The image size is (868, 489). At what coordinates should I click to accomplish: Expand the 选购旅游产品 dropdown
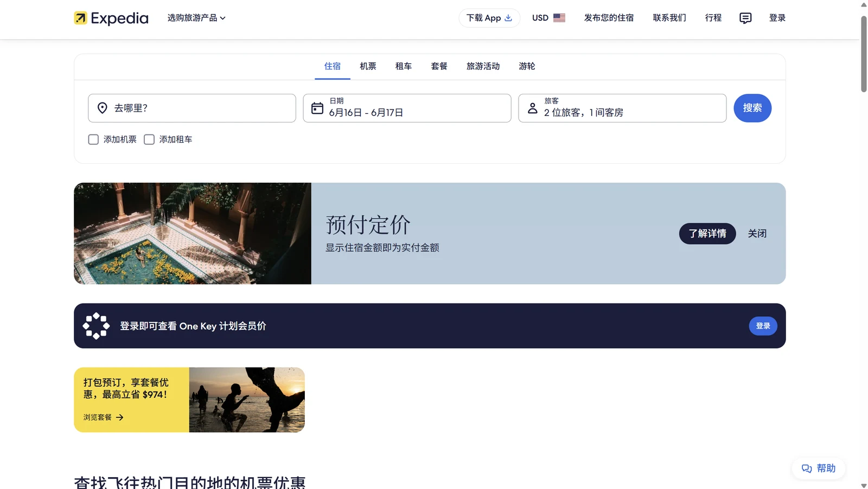coord(196,18)
